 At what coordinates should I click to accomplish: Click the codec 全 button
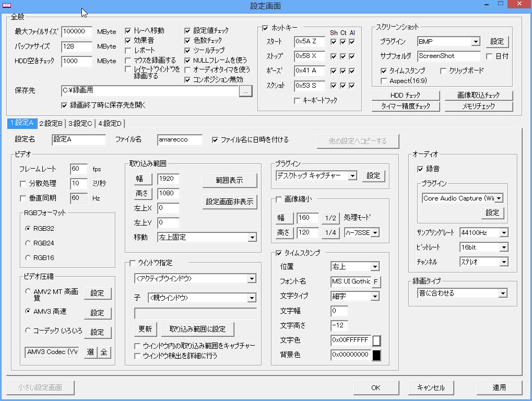coord(104,352)
